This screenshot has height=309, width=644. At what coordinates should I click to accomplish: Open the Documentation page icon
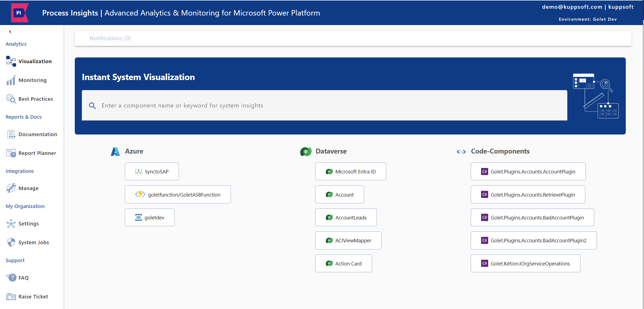[11, 134]
